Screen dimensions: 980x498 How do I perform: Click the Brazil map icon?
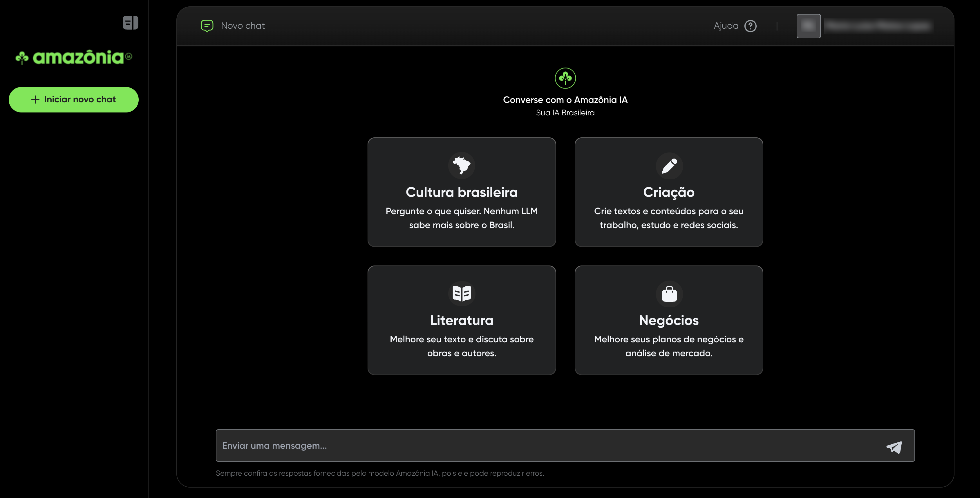click(x=462, y=165)
